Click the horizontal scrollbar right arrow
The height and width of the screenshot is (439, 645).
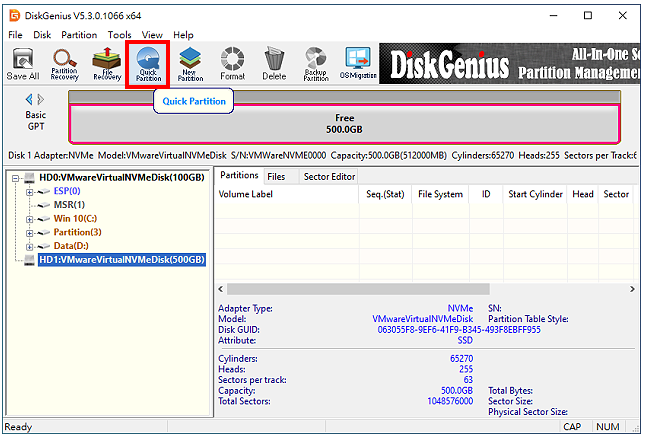coord(632,289)
